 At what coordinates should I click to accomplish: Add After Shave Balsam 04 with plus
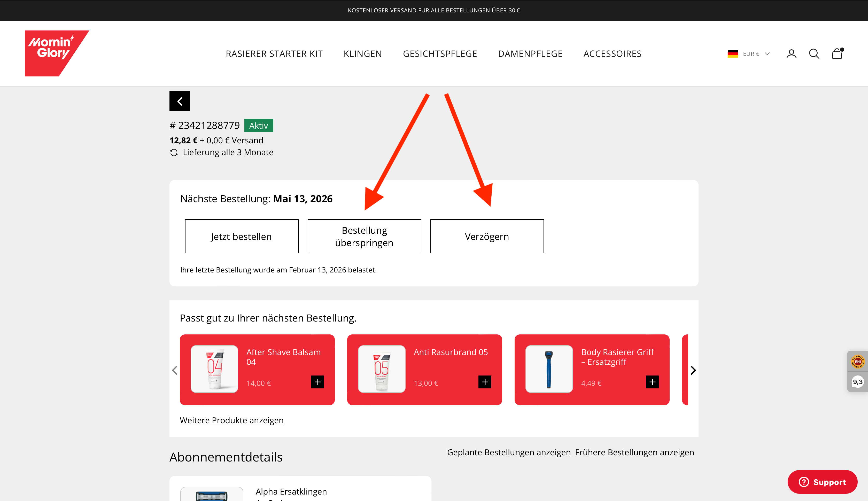[317, 382]
